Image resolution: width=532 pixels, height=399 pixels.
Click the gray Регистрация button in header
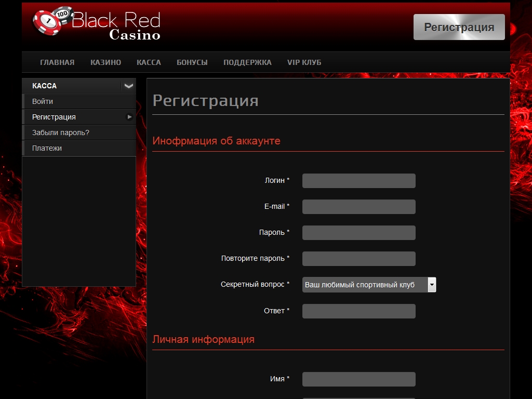pyautogui.click(x=459, y=27)
